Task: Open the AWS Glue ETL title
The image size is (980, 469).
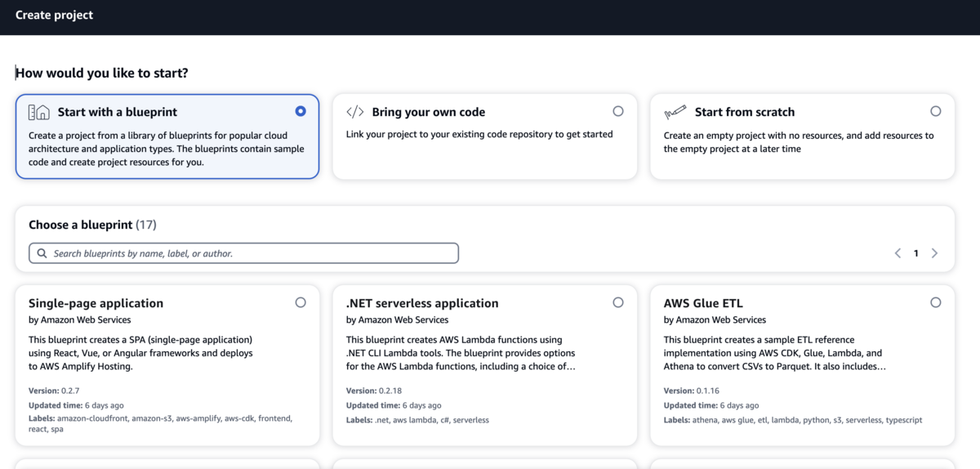Action: [703, 303]
